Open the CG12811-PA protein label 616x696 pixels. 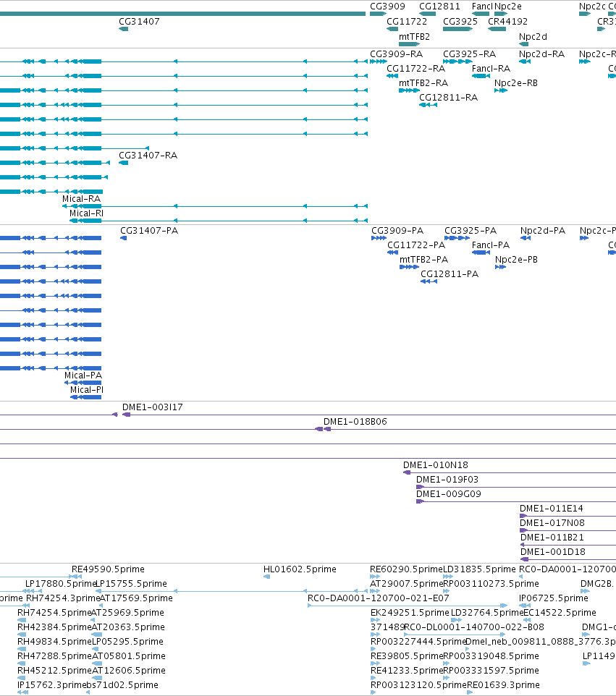[450, 274]
